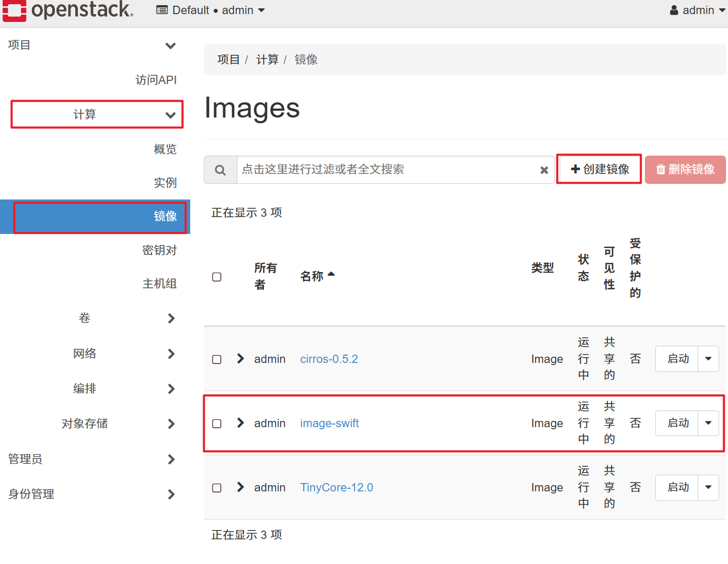Expand details for image-swift row
This screenshot has height=564, width=728.
(240, 423)
